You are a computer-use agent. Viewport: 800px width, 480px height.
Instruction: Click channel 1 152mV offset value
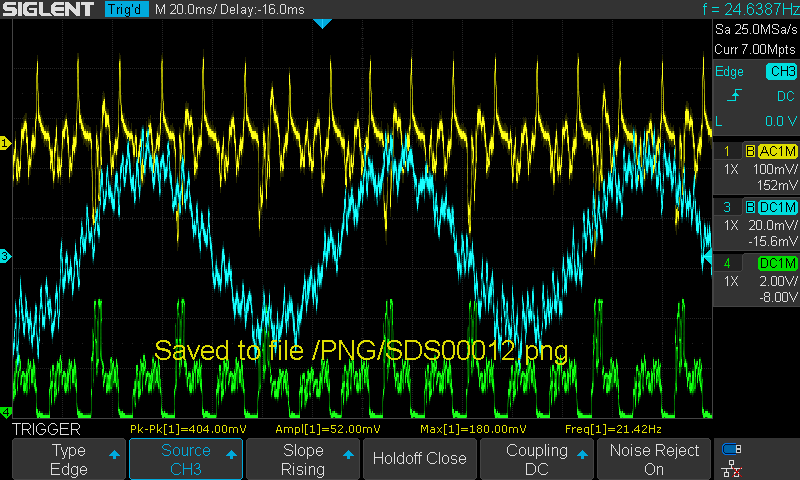[777, 185]
